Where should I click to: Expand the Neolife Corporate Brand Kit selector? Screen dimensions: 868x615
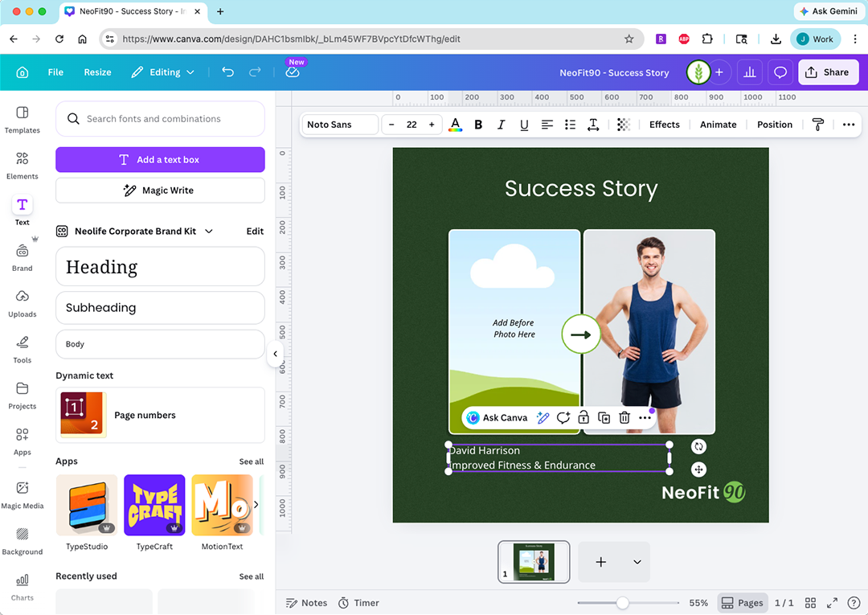(209, 232)
